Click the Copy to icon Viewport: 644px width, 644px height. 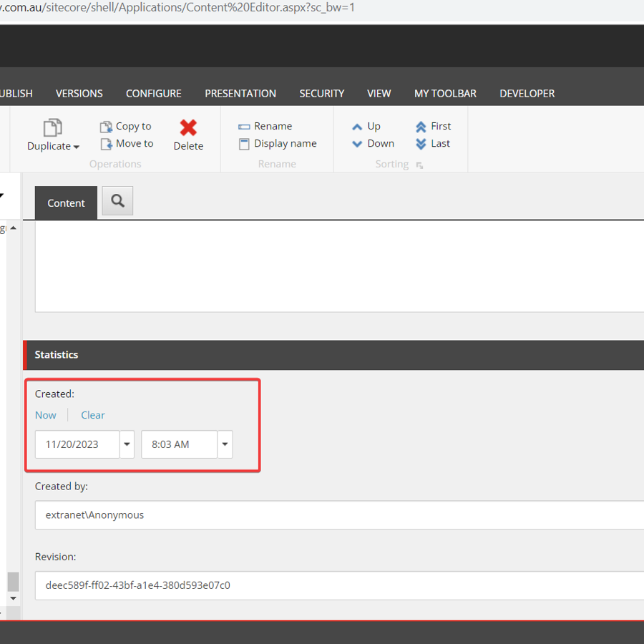pyautogui.click(x=106, y=127)
